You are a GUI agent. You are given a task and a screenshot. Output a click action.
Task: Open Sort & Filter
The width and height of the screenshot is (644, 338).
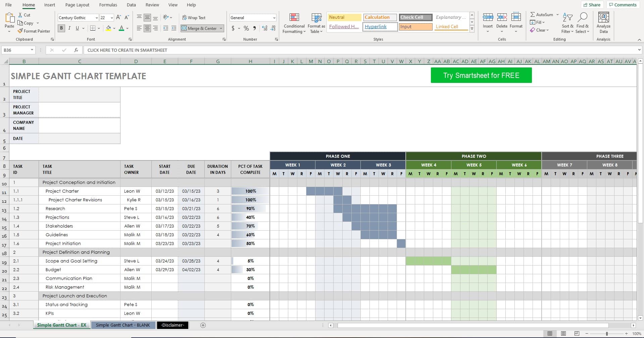567,23
